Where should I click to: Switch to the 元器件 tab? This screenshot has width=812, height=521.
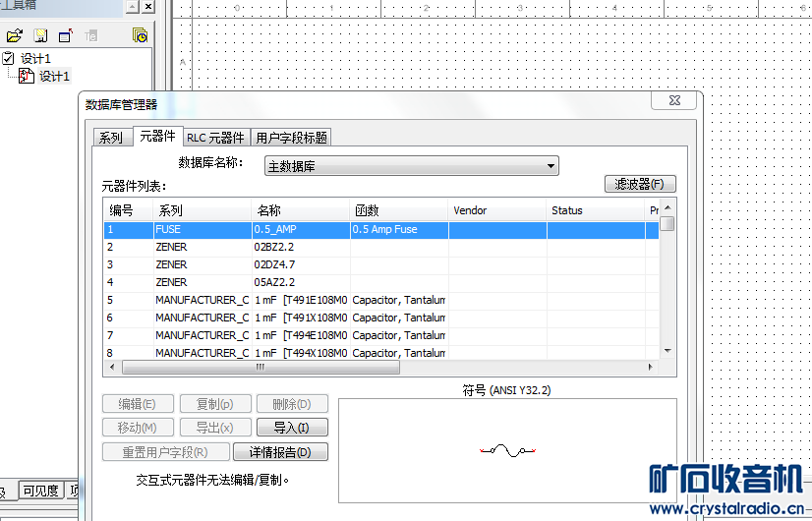(157, 136)
